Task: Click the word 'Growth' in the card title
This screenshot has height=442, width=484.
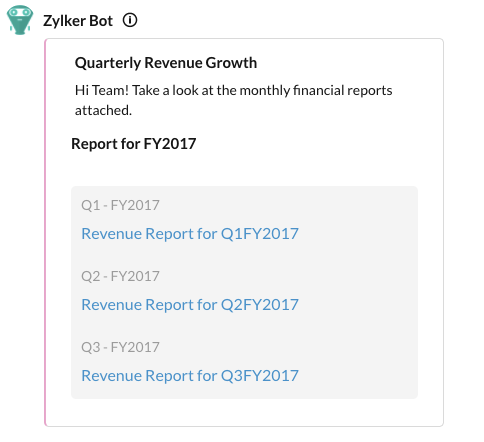Action: [x=231, y=63]
